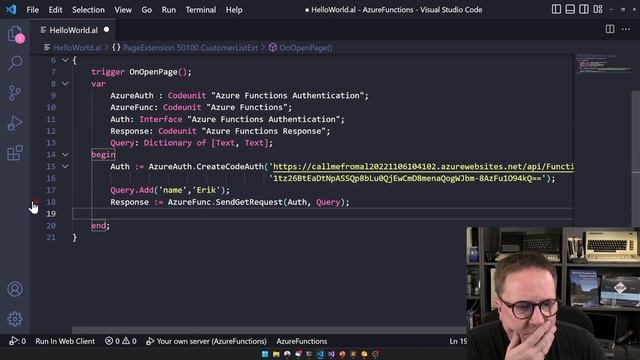Click OnOpenPage() breadcrumb item
The width and height of the screenshot is (640, 360).
(x=305, y=48)
